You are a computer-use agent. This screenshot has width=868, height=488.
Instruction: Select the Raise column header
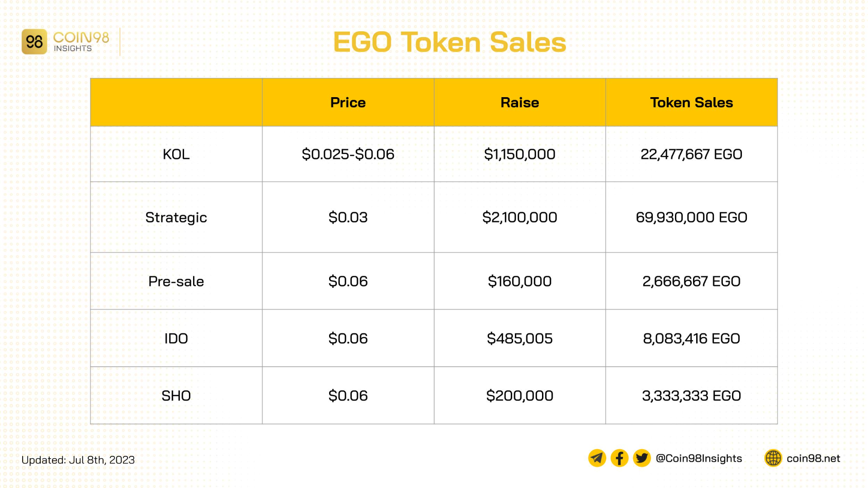click(520, 103)
